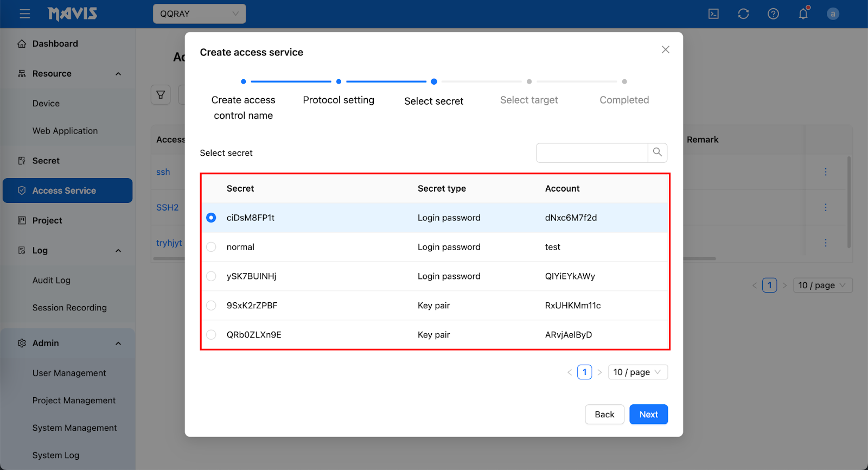868x470 pixels.
Task: Open the dialog's 10 / page dropdown
Action: (637, 372)
